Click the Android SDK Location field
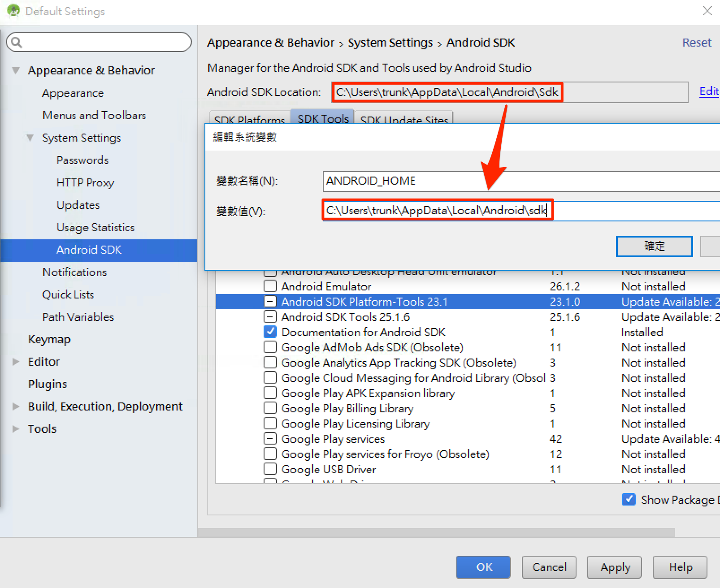The width and height of the screenshot is (720, 588). pyautogui.click(x=509, y=92)
